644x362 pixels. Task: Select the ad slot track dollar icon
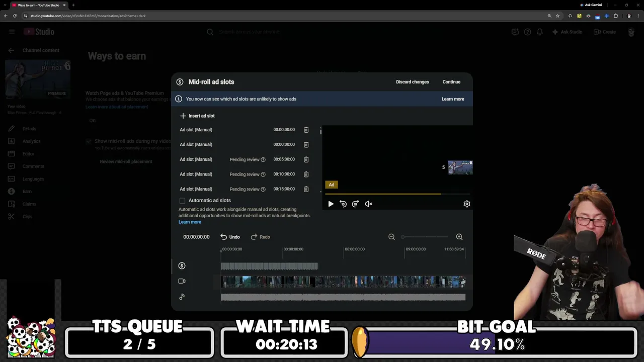182,266
